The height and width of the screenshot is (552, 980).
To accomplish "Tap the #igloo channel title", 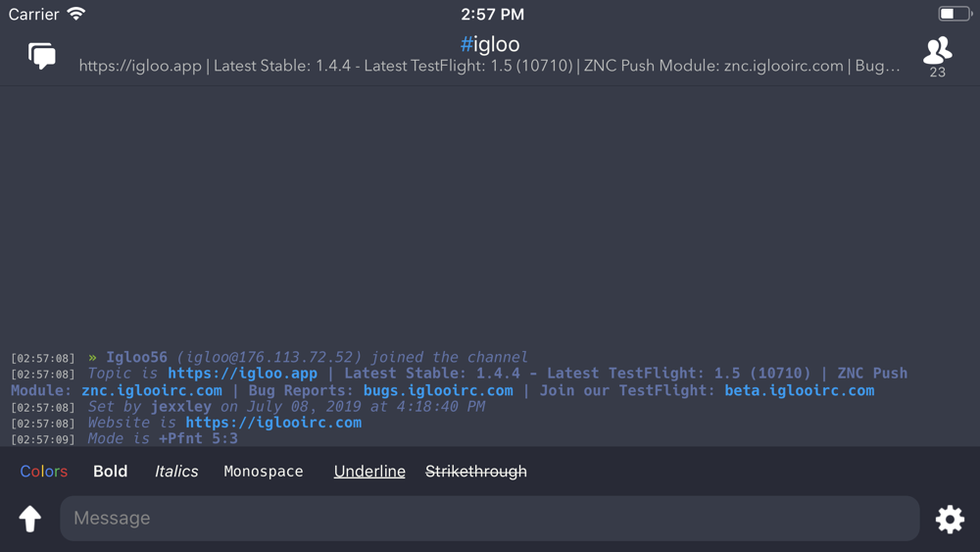I will (490, 44).
